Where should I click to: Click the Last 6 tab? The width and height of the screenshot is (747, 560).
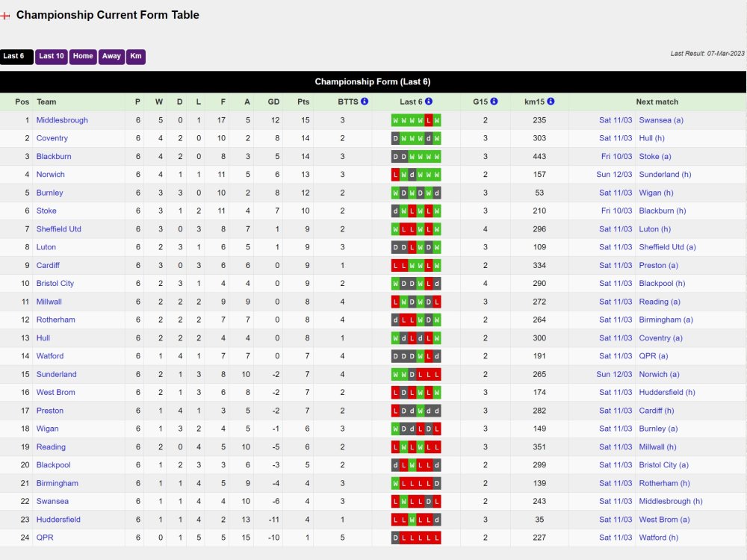(x=16, y=57)
